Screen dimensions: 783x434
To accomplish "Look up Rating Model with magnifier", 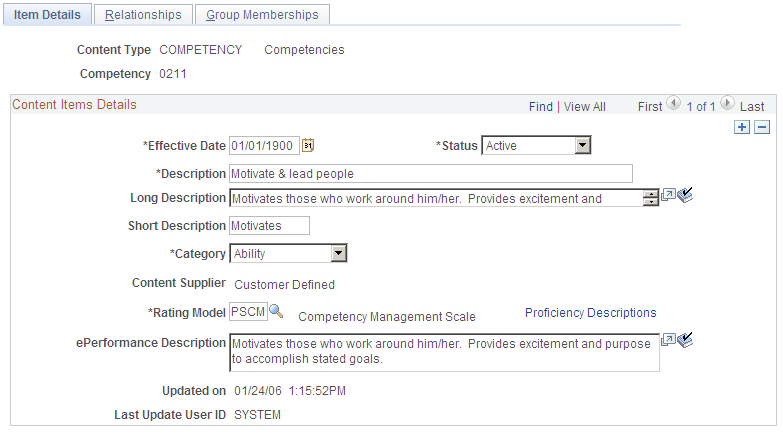I will tap(276, 312).
